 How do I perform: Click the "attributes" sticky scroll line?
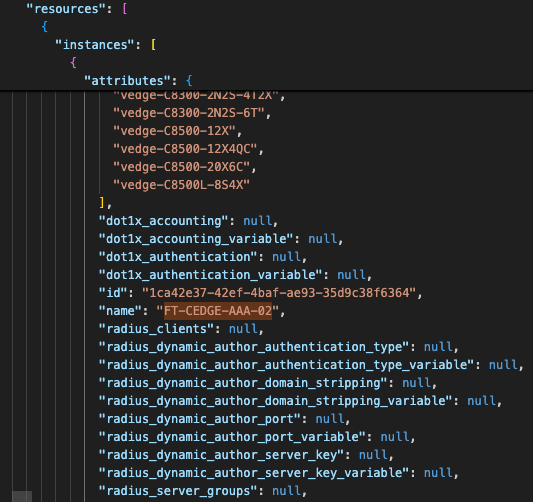[266, 81]
